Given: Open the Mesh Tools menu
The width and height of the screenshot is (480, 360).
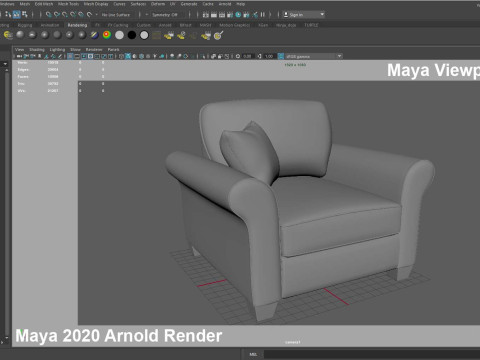Looking at the screenshot, I should click(x=68, y=4).
